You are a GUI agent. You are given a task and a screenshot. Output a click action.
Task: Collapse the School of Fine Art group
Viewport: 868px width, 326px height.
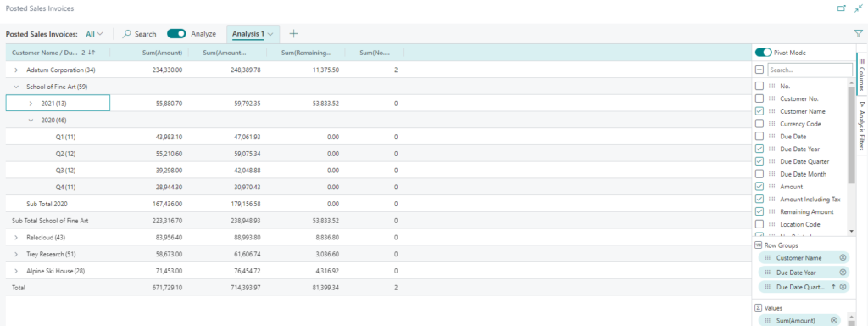point(16,87)
